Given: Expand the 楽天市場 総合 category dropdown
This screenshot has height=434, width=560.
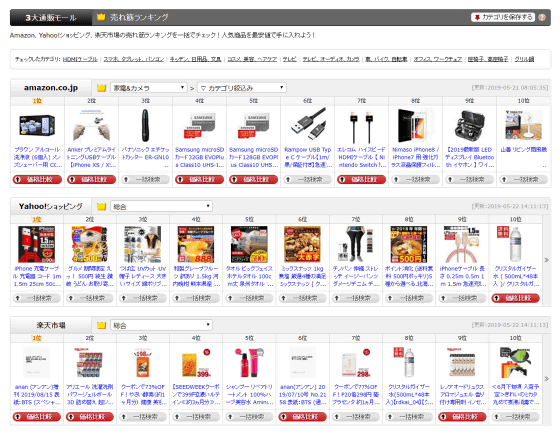Looking at the screenshot, I should [x=161, y=325].
